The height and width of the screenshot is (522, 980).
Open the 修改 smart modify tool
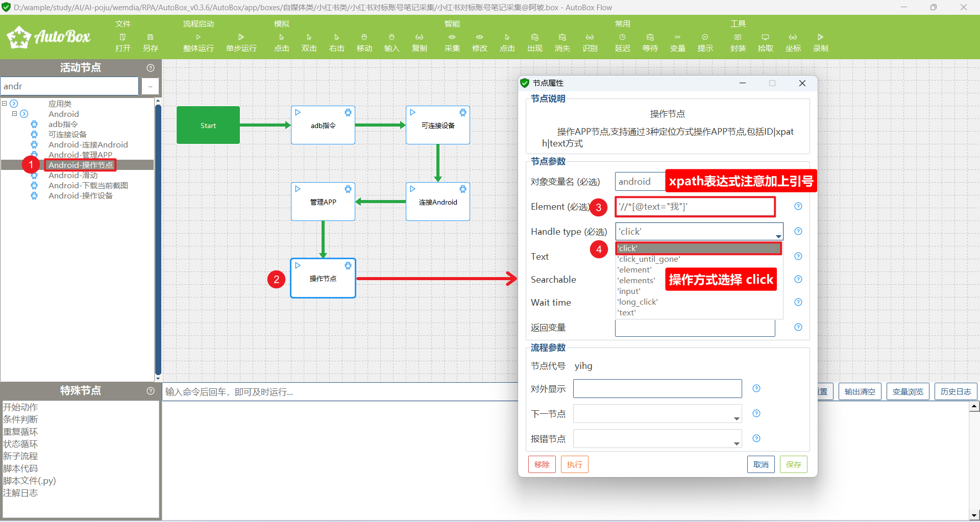click(479, 43)
